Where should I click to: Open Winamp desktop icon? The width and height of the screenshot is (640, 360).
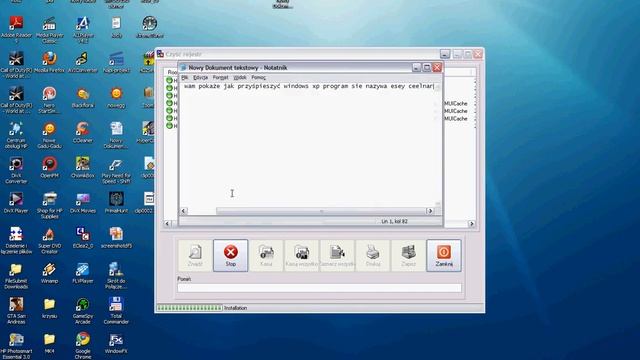[49, 273]
